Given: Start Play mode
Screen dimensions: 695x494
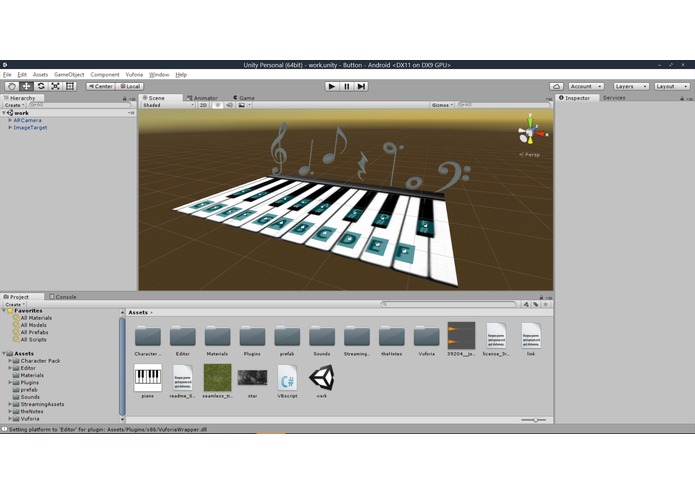Looking at the screenshot, I should click(x=332, y=86).
